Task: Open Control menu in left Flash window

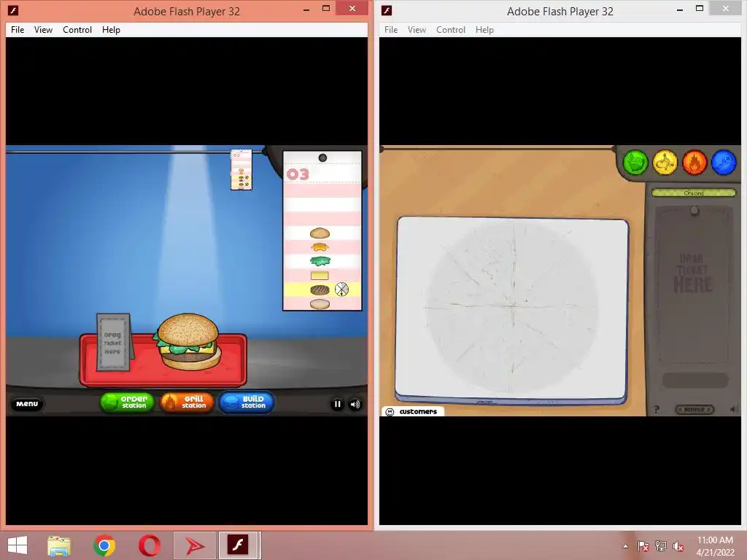Action: tap(77, 29)
